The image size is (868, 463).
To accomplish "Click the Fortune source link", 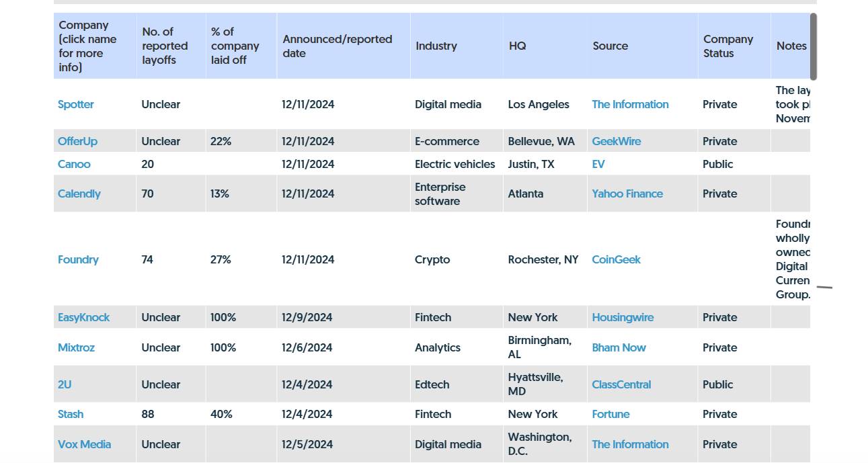I will click(610, 414).
